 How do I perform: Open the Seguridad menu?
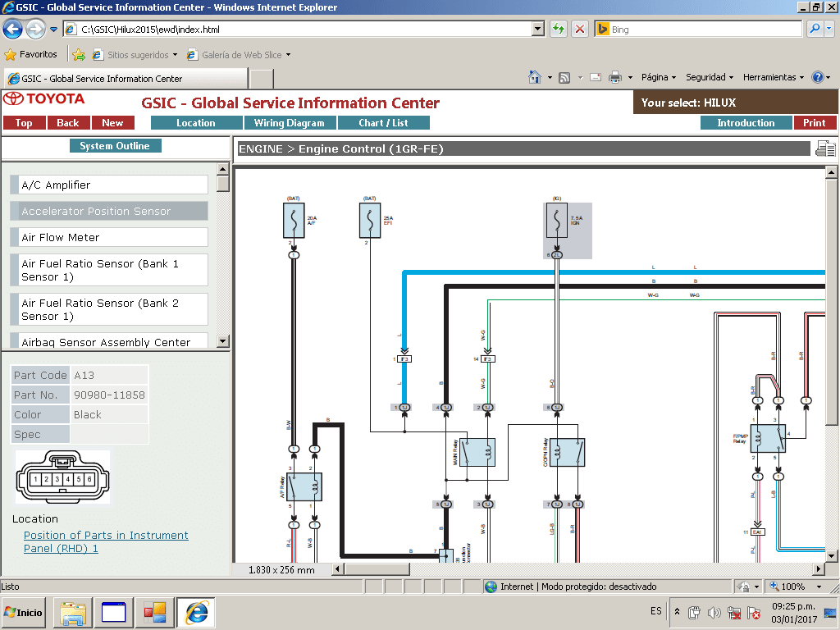(x=710, y=78)
